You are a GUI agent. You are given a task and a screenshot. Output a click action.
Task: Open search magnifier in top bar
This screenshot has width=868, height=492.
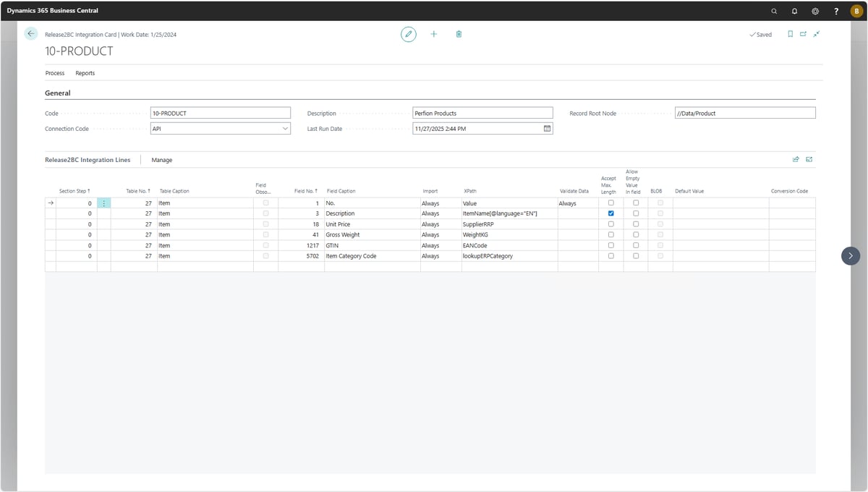(x=774, y=11)
